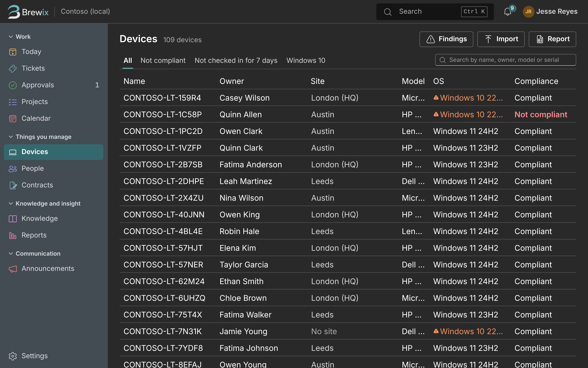Click the Tickets sidebar icon

click(13, 68)
